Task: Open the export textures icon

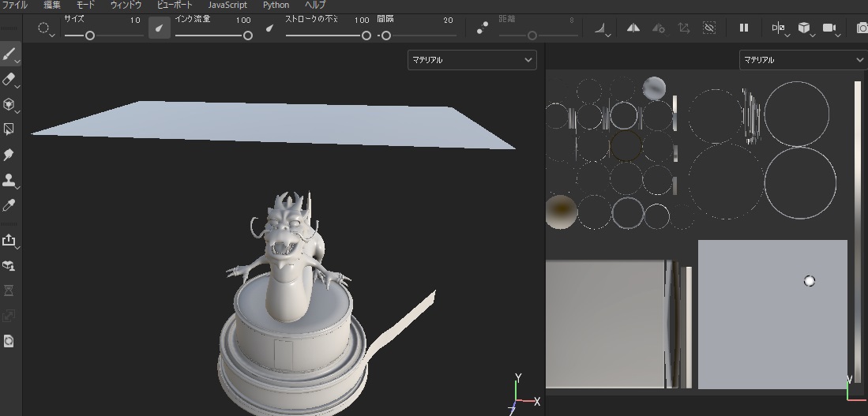Action: (9, 240)
